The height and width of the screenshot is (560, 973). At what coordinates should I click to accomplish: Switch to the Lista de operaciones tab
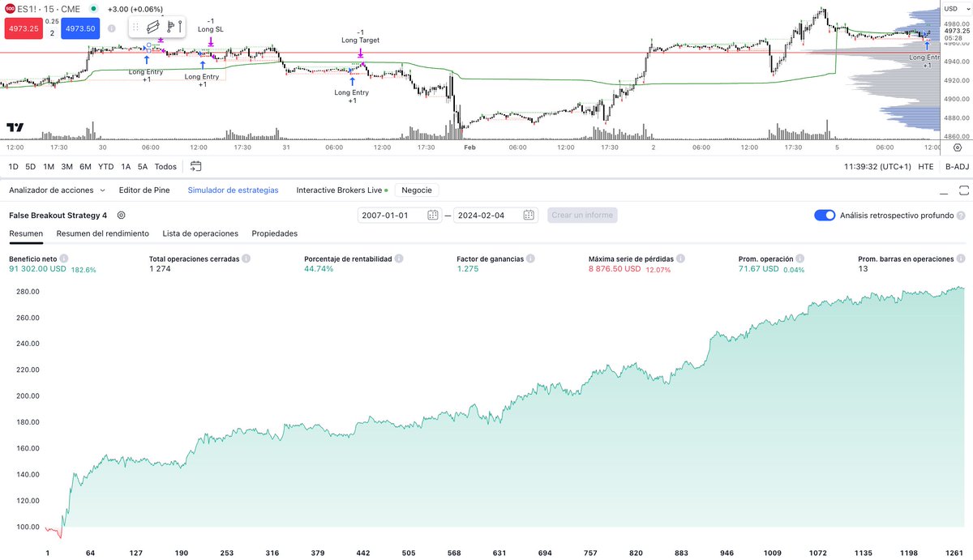tap(200, 233)
